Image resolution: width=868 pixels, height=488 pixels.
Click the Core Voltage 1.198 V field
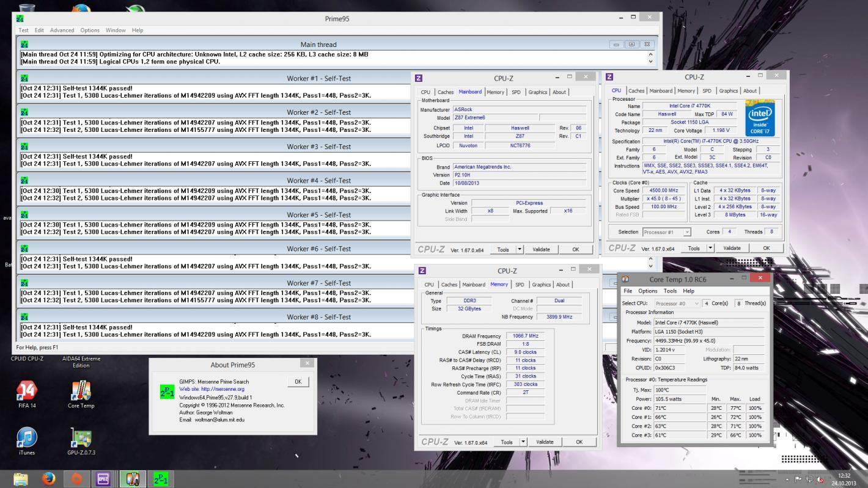720,131
